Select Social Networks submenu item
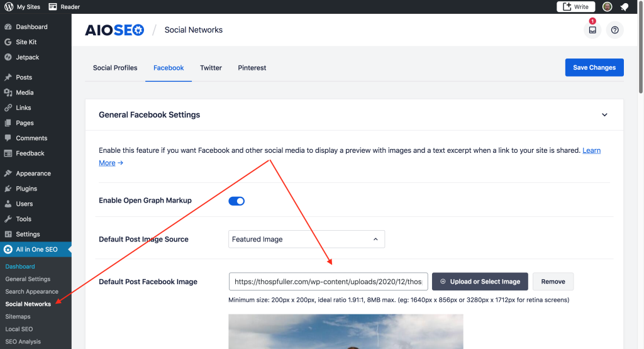The height and width of the screenshot is (349, 644). click(28, 304)
